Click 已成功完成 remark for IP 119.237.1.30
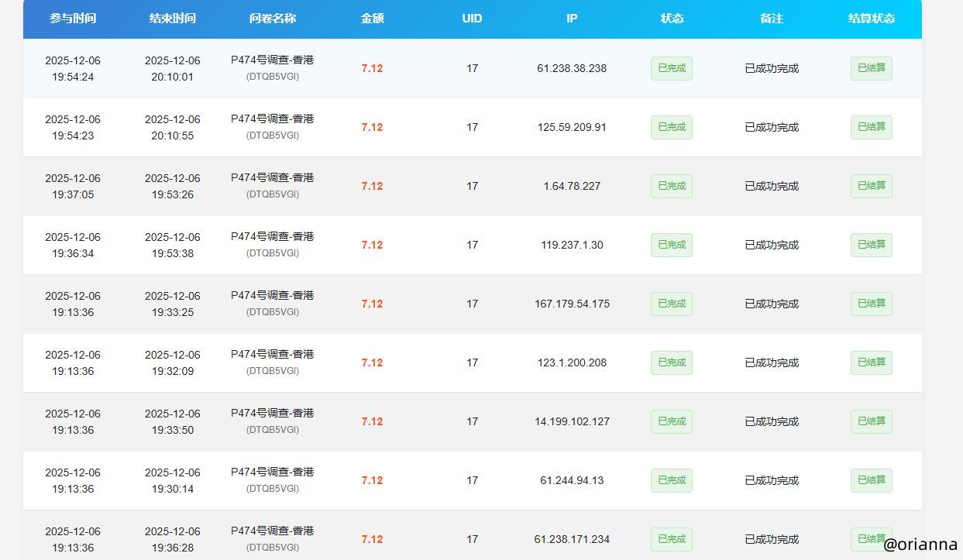963x560 pixels. coord(772,245)
